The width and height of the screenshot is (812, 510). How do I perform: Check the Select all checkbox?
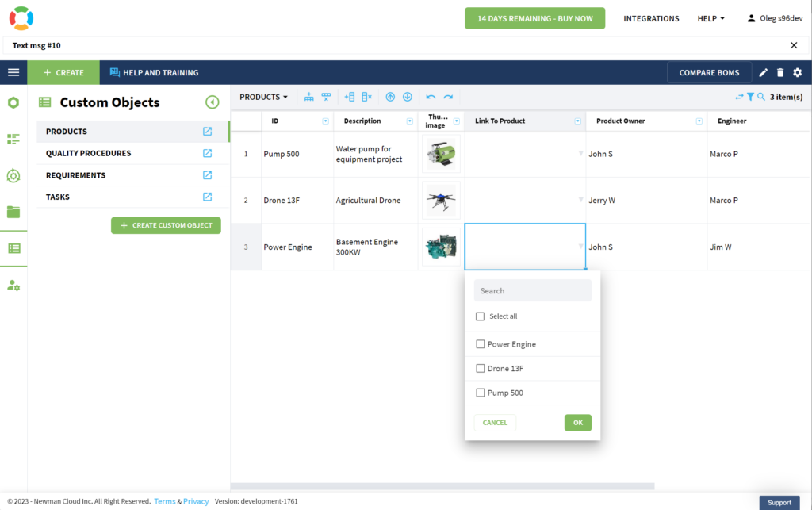[480, 316]
